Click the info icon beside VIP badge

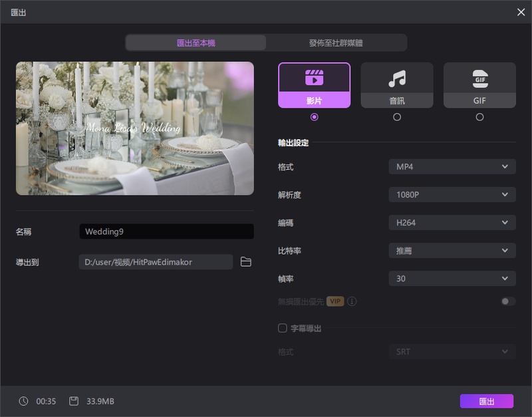(352, 301)
